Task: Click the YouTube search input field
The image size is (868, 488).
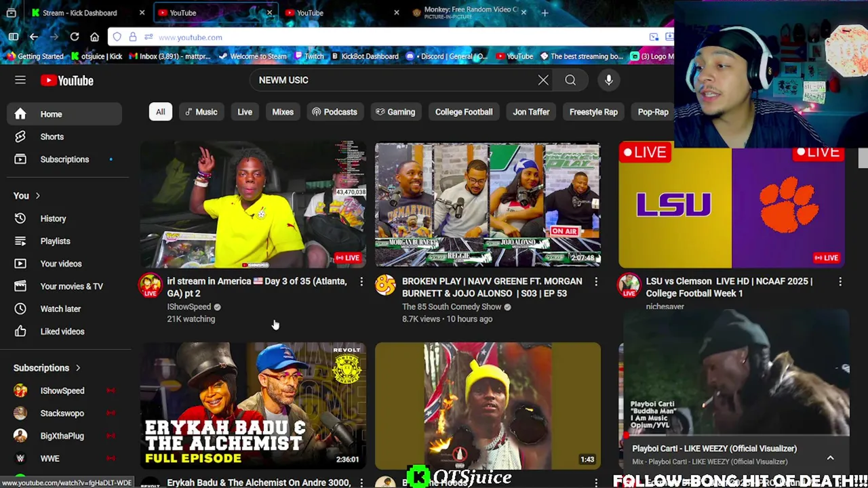Action: click(x=393, y=80)
